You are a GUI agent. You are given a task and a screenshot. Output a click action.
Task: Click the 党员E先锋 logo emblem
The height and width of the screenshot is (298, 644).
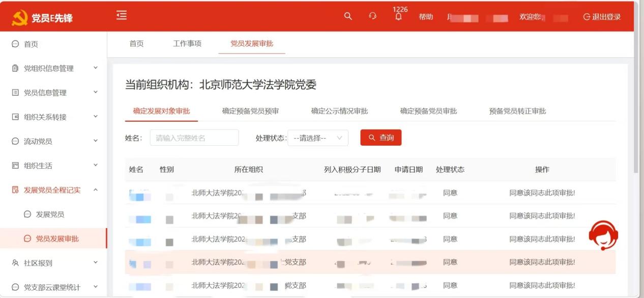[20, 18]
